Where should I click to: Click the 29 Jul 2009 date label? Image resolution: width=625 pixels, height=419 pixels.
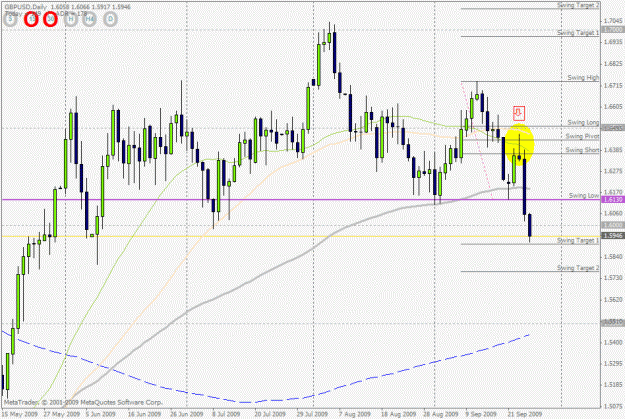click(312, 414)
